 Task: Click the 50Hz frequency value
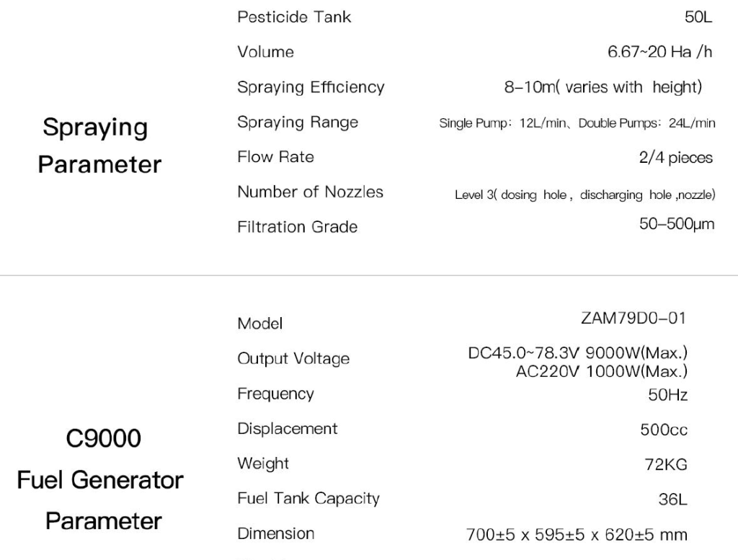point(667,395)
